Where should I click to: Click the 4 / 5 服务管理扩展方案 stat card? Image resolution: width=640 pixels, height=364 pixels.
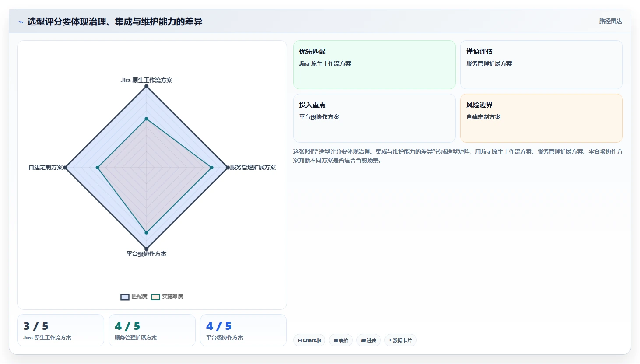click(152, 330)
